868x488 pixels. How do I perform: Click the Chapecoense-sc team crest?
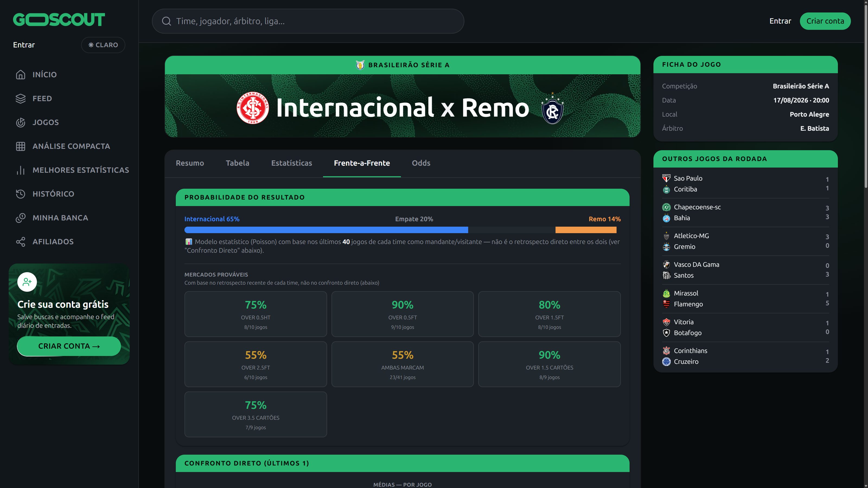[666, 207]
